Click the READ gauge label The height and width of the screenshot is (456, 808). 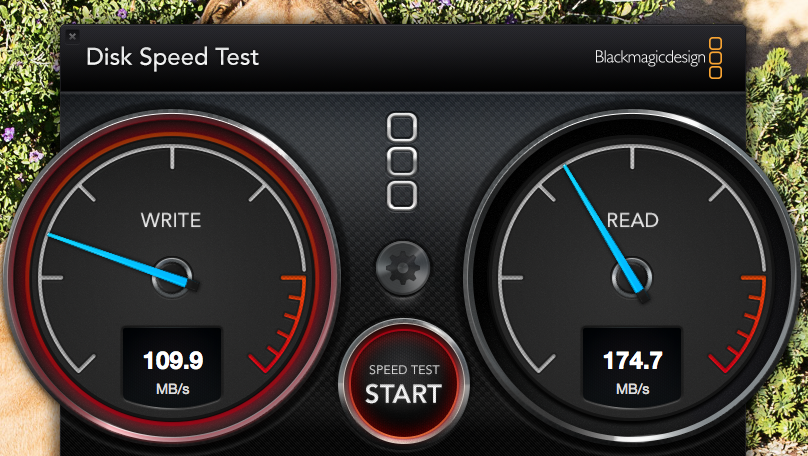coord(632,221)
